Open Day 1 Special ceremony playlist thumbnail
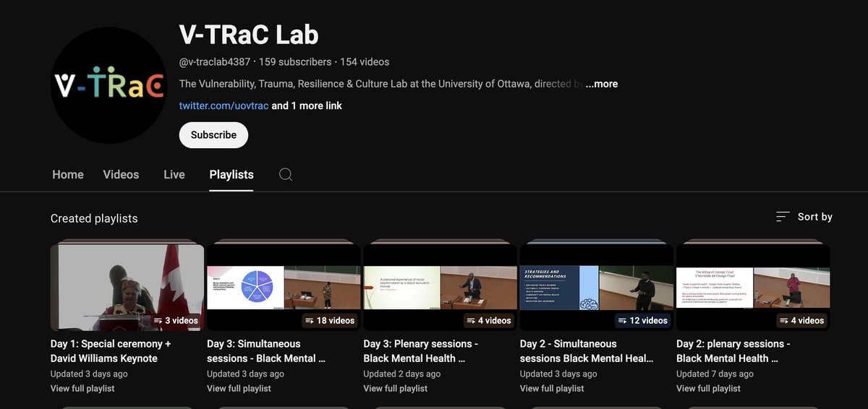This screenshot has height=409, width=868. coord(127,287)
